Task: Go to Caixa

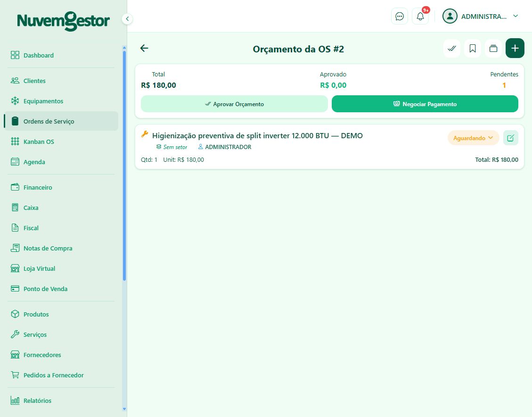Action: point(61,208)
